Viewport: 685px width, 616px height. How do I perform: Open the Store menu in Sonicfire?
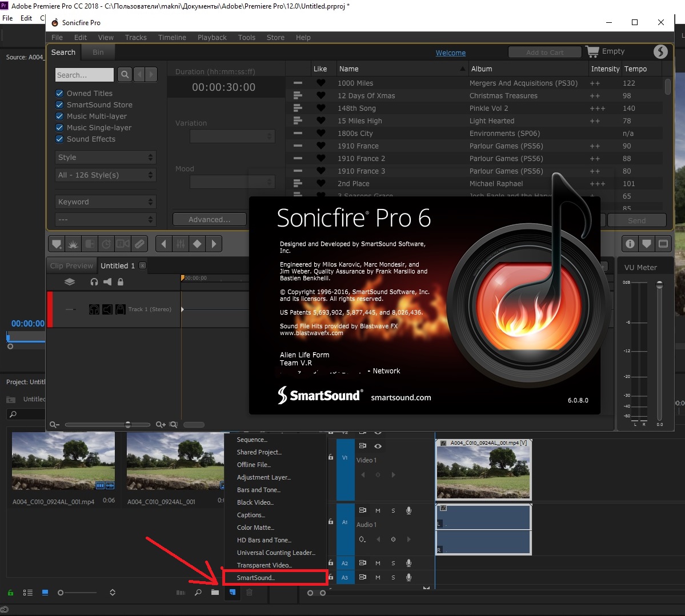tap(275, 38)
